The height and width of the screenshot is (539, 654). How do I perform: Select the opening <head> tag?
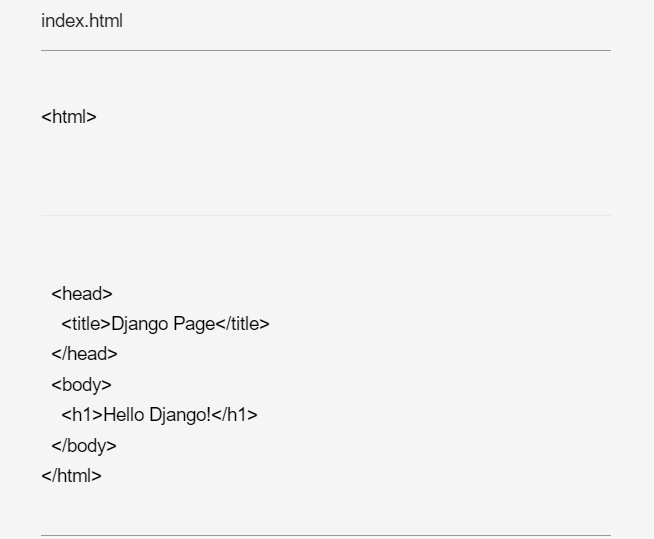pyautogui.click(x=82, y=294)
